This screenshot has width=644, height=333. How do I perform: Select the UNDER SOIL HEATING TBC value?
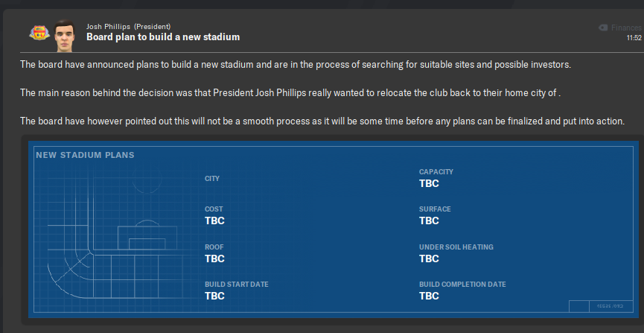point(429,259)
